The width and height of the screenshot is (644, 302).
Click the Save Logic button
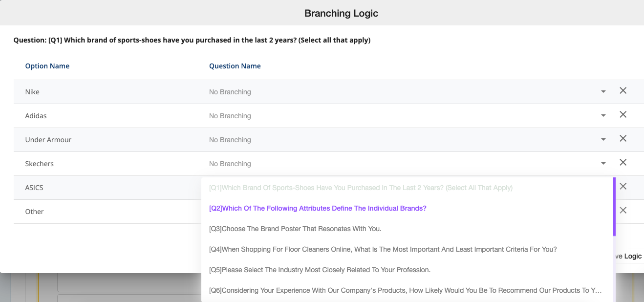point(628,256)
